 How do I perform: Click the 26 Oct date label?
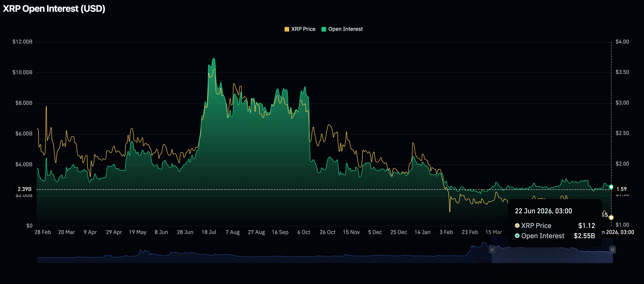click(328, 232)
